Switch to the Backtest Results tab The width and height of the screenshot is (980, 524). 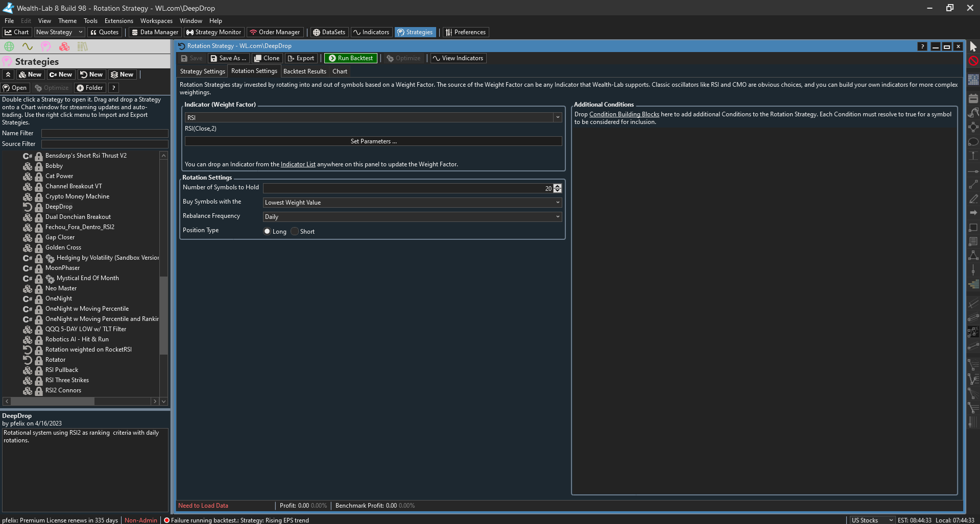coord(304,71)
